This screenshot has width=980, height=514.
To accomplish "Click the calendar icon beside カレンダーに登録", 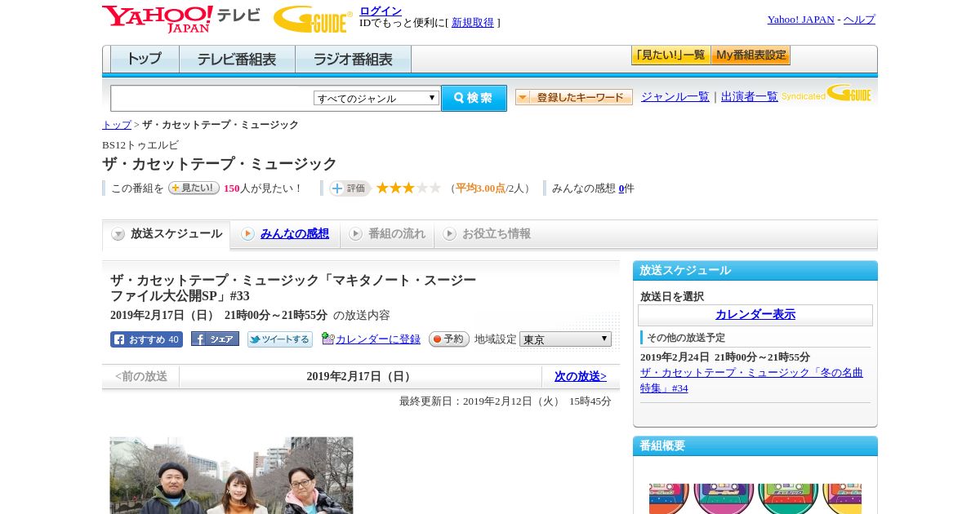I will click(328, 339).
